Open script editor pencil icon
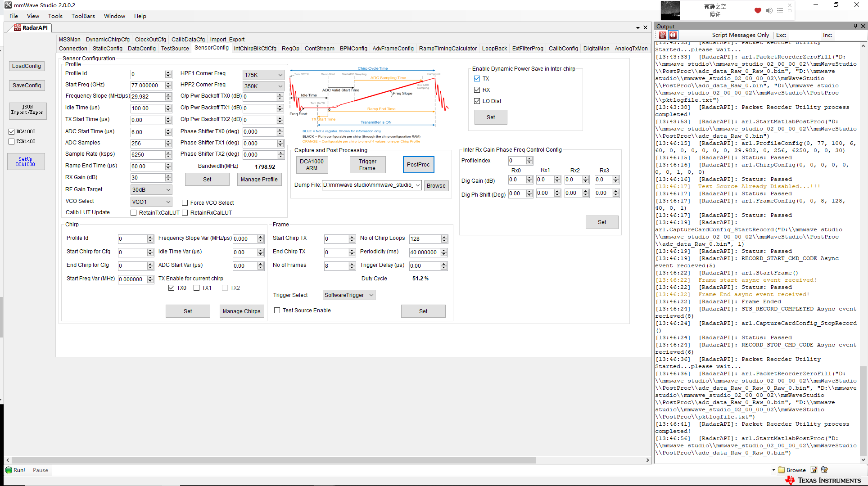 pos(814,470)
